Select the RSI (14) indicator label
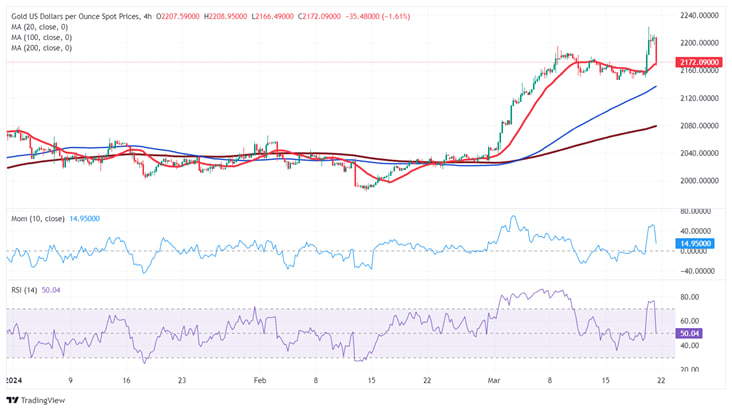The height and width of the screenshot is (411, 732). point(24,290)
